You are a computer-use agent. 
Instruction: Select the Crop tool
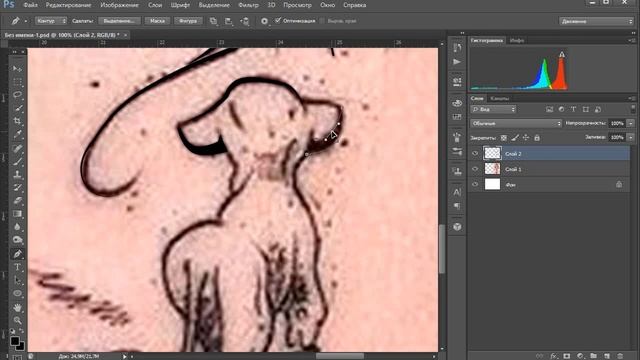point(17,121)
